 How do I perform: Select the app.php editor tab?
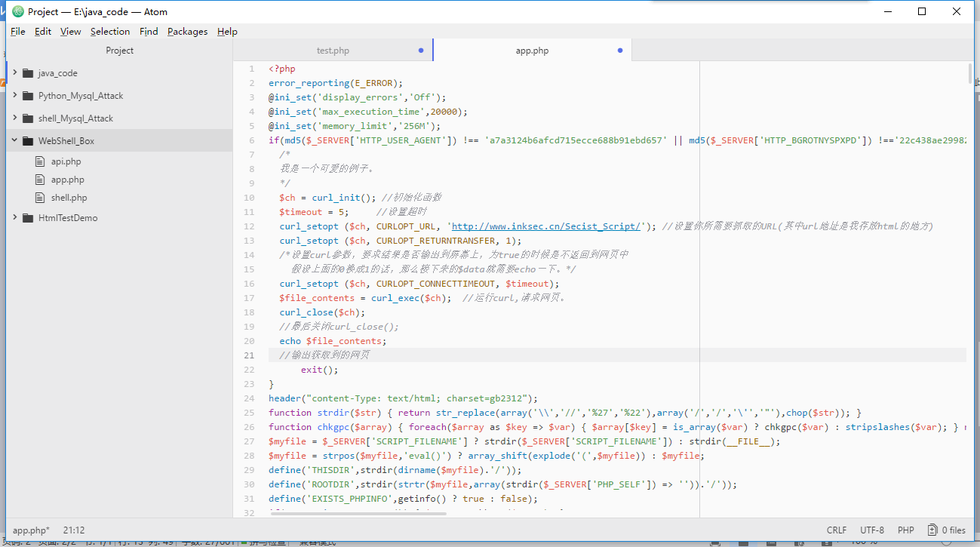tap(532, 51)
